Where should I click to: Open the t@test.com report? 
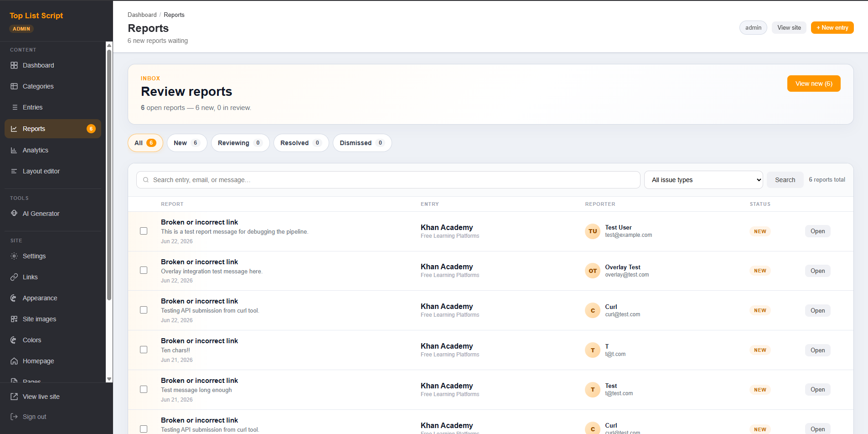pyautogui.click(x=817, y=390)
